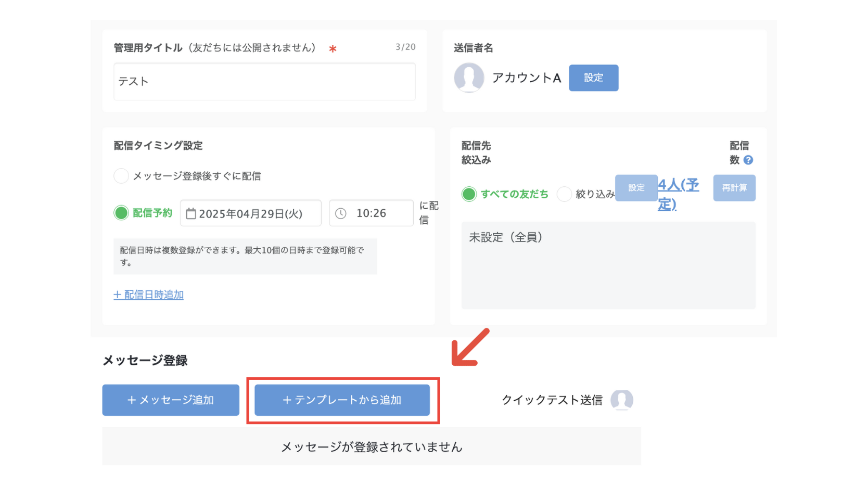Click the 未設定（全員） filter display area

[x=608, y=265]
